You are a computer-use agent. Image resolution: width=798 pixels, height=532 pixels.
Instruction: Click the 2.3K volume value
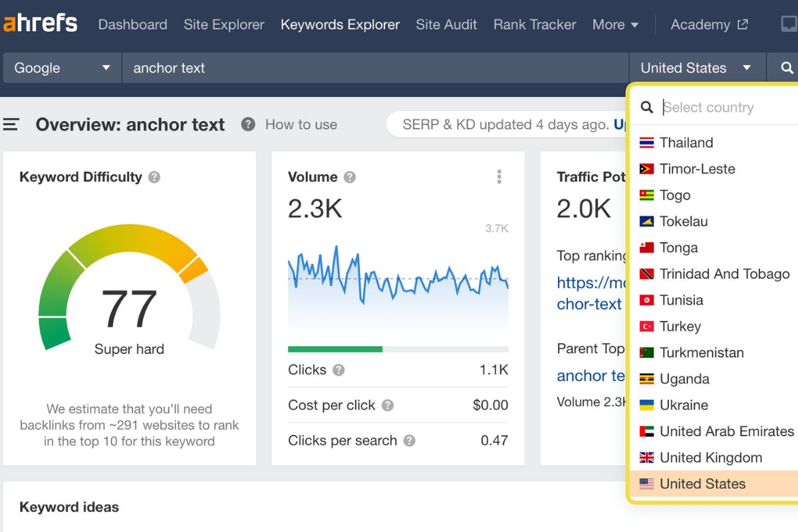[x=315, y=209]
